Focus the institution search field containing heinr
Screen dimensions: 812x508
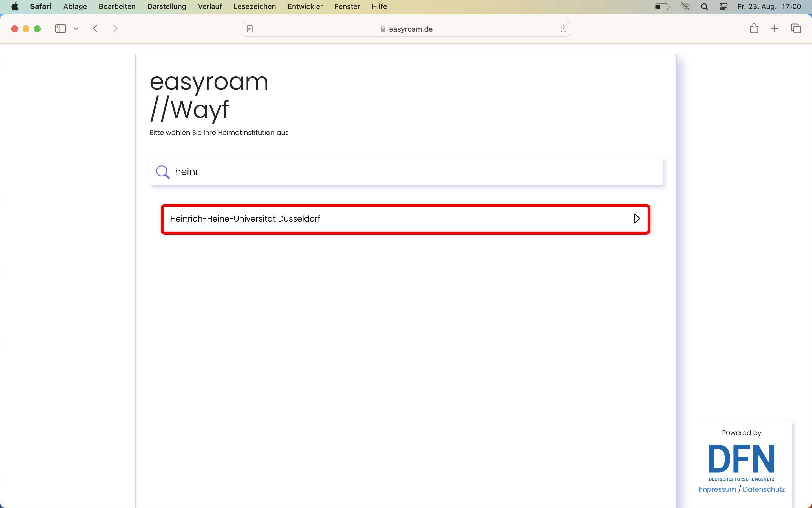pos(406,172)
